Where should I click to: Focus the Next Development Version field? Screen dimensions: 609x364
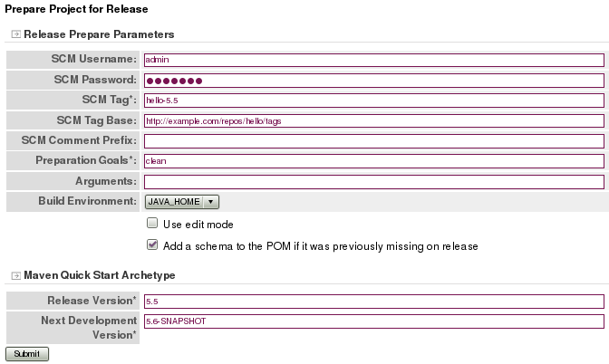point(373,321)
